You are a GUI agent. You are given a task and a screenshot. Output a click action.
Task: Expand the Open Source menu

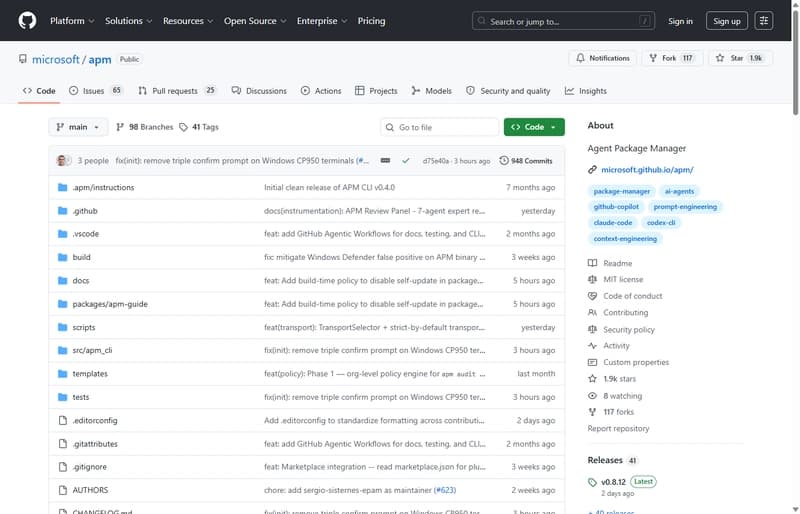pyautogui.click(x=255, y=21)
